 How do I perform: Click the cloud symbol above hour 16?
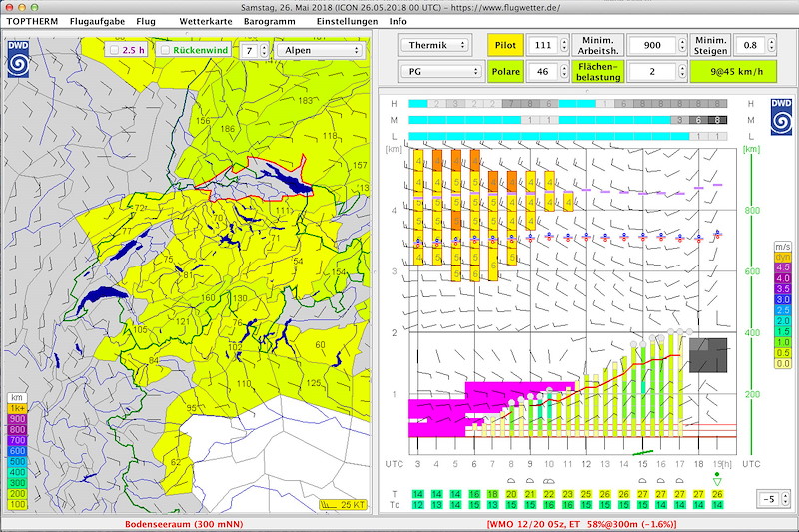(661, 480)
